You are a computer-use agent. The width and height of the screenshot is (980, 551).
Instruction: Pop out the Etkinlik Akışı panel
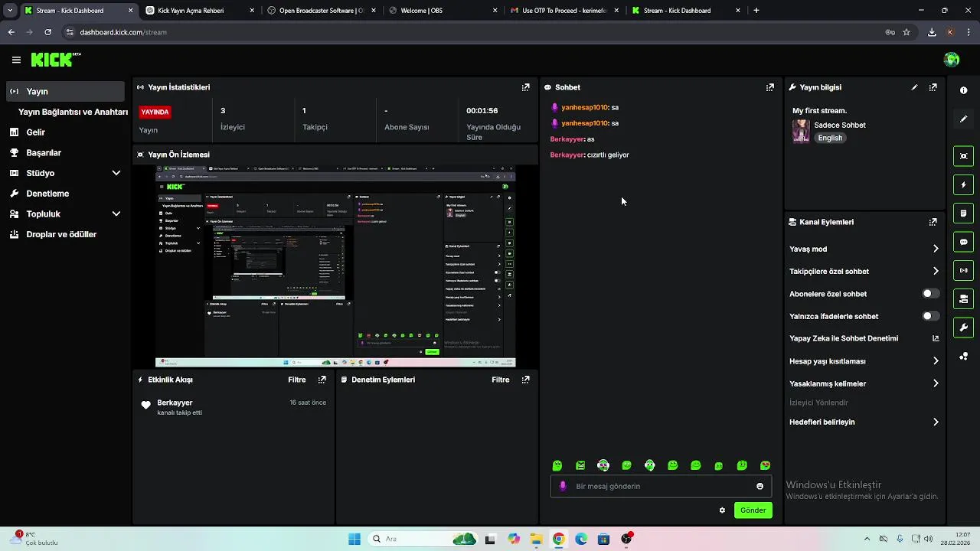322,380
